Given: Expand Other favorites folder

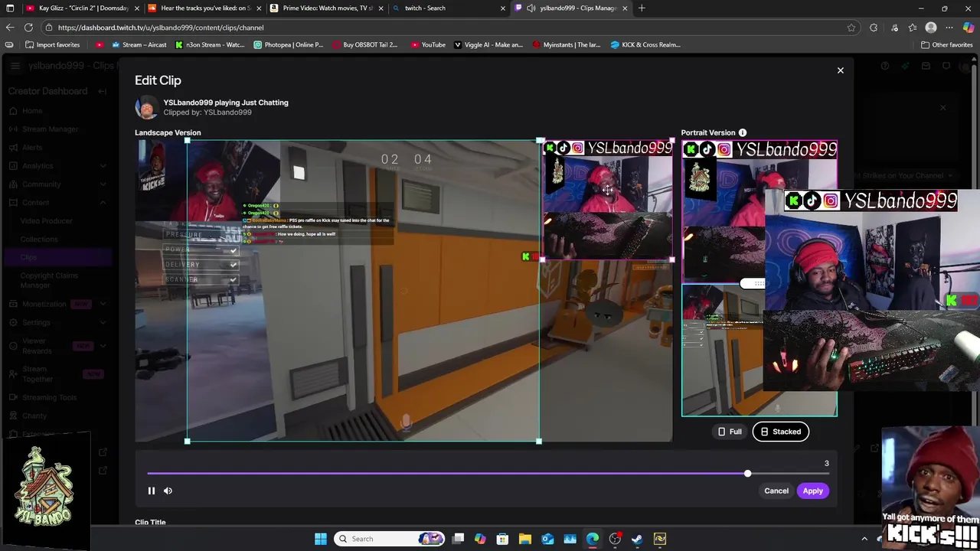Looking at the screenshot, I should [x=946, y=44].
